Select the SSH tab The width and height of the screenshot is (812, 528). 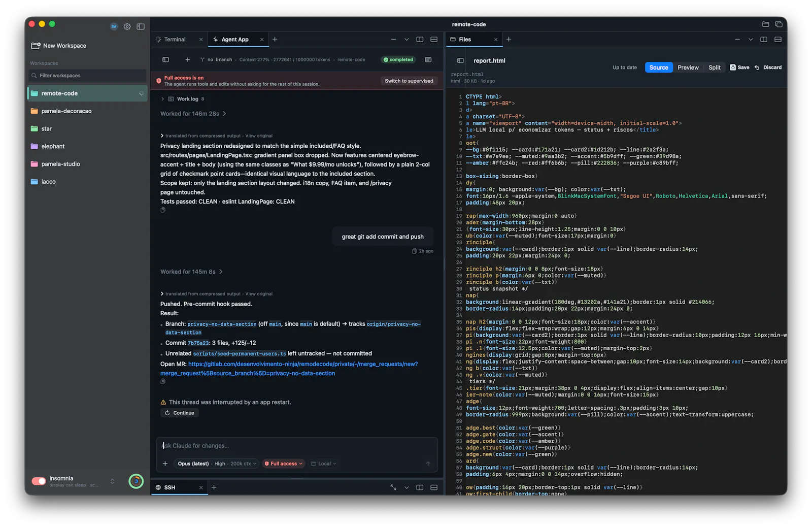pyautogui.click(x=170, y=487)
